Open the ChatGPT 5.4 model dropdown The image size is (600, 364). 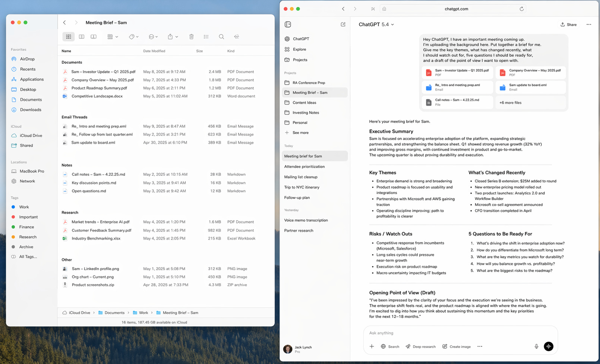point(376,25)
